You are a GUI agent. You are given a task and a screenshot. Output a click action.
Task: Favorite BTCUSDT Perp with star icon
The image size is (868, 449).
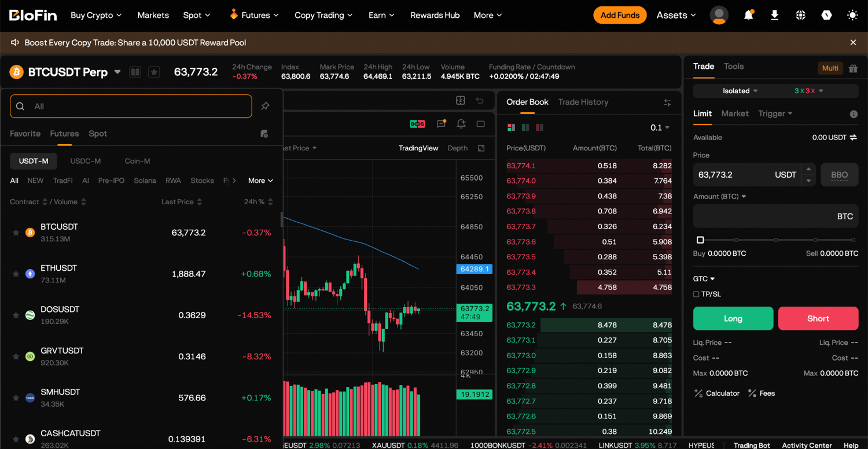coord(154,72)
